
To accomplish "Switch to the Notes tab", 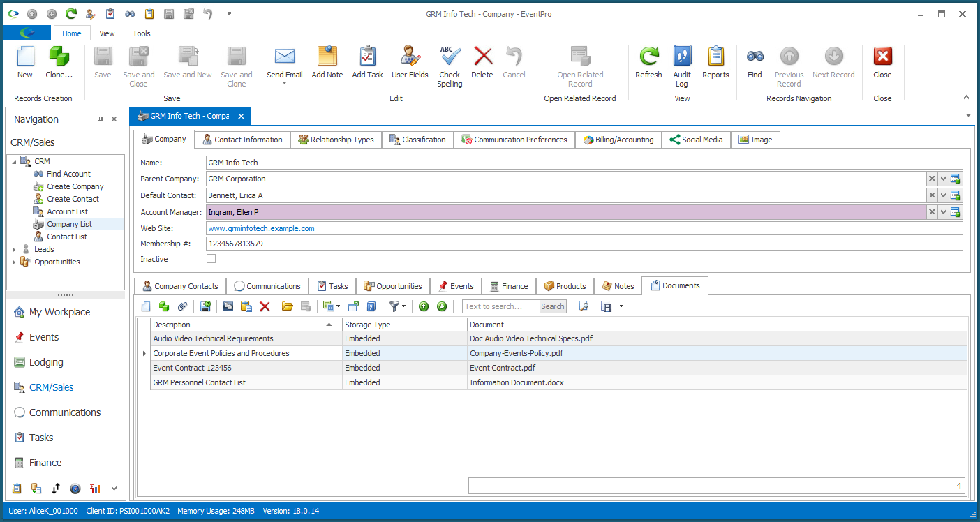I will (618, 286).
